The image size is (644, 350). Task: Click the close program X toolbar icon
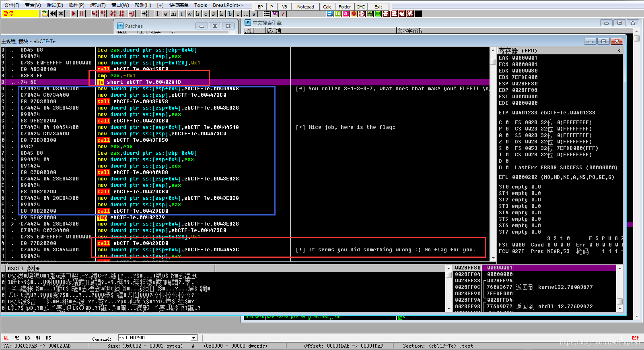coord(61,14)
